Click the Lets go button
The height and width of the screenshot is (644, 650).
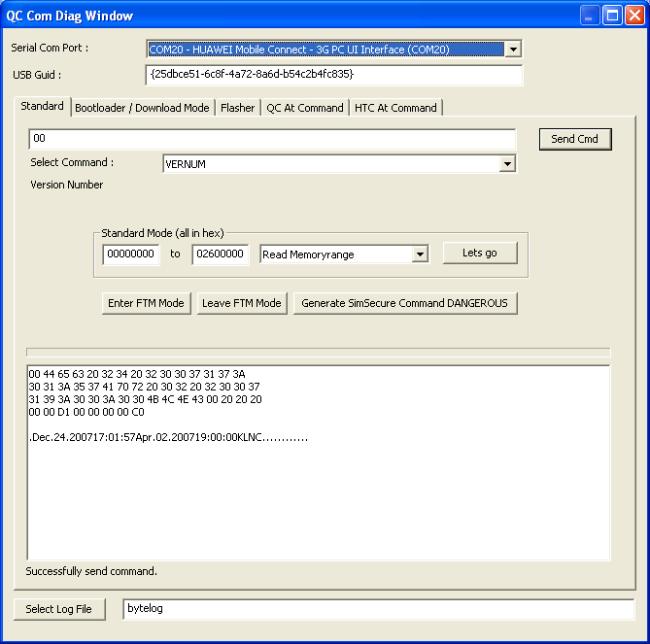tap(480, 253)
